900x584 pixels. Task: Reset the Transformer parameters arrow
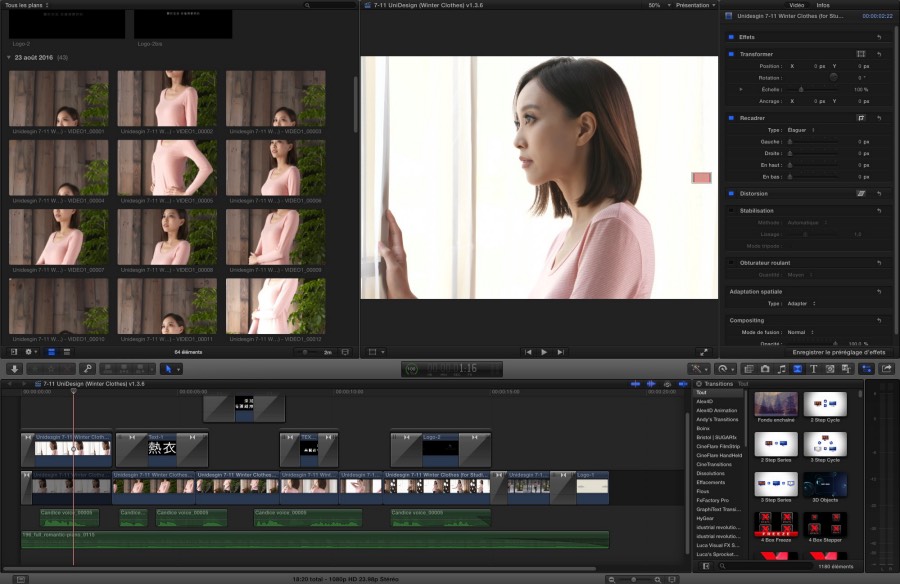pos(879,54)
